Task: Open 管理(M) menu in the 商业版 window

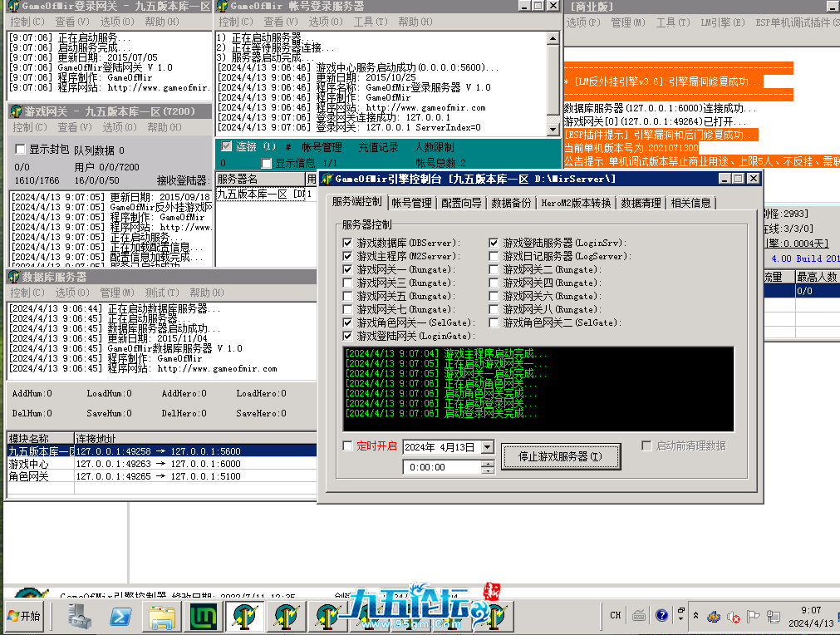Action: coord(628,22)
